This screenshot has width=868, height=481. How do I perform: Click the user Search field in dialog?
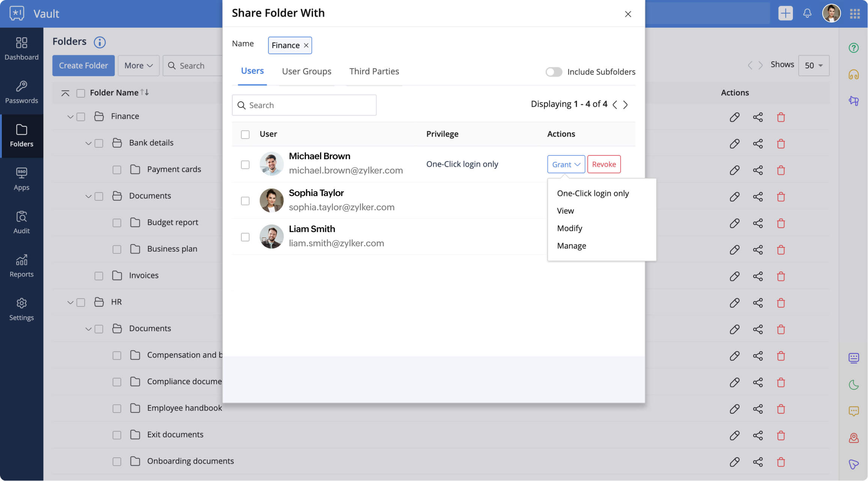(304, 106)
